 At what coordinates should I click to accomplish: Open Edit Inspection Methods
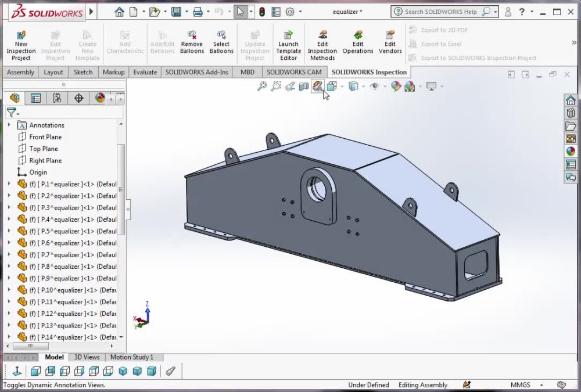coord(322,46)
